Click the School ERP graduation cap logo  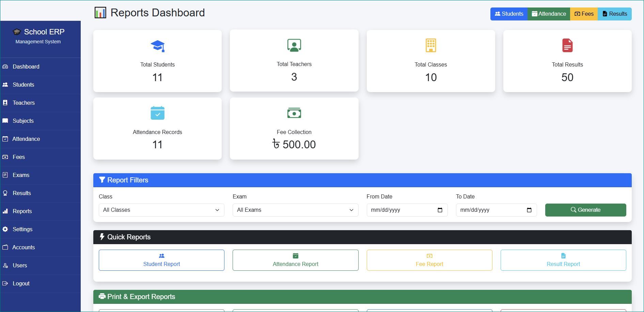tap(17, 32)
